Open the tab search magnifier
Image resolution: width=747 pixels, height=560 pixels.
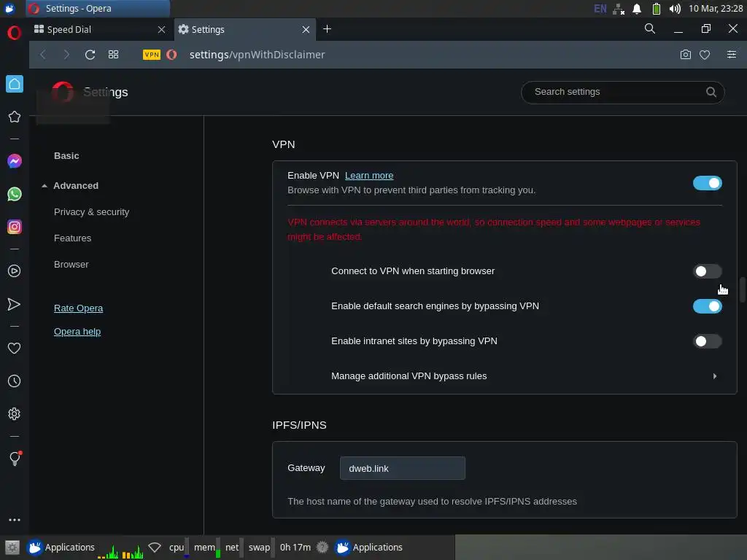[x=650, y=29]
